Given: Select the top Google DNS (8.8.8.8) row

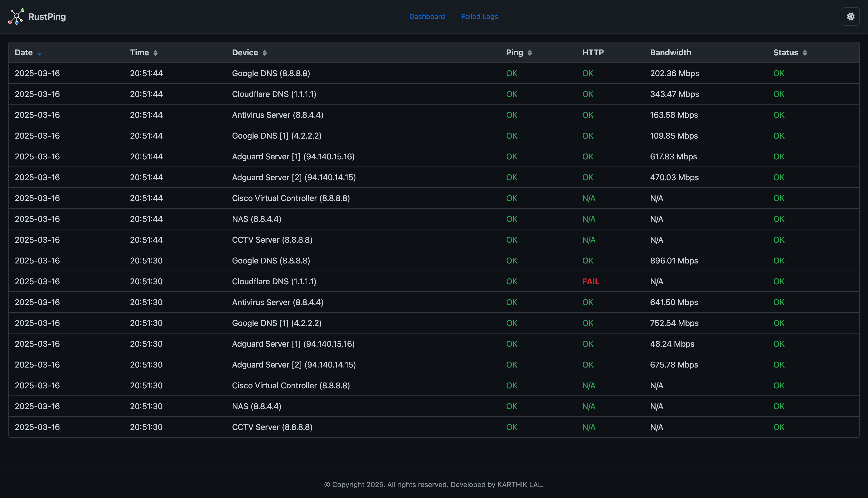Looking at the screenshot, I should 271,73.
